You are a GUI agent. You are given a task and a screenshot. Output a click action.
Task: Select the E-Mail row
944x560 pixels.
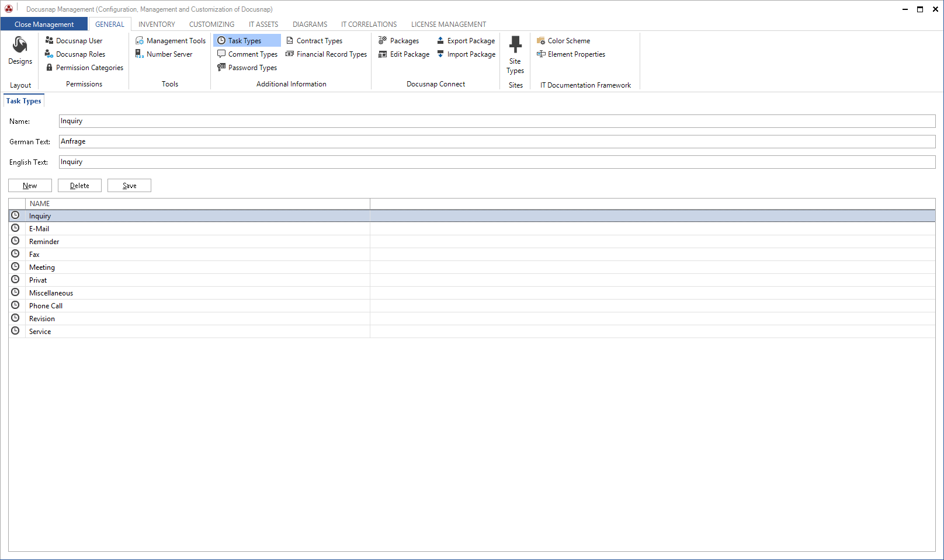coord(472,228)
